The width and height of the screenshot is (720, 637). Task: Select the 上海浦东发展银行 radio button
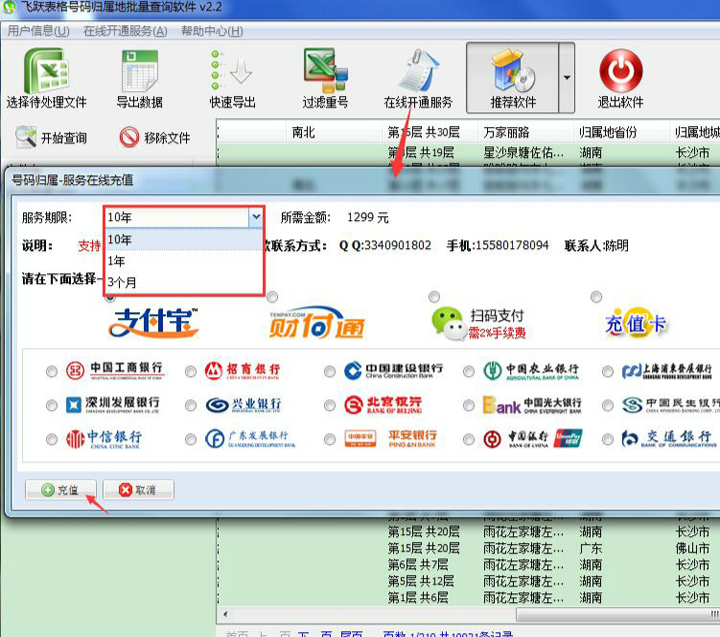[608, 371]
